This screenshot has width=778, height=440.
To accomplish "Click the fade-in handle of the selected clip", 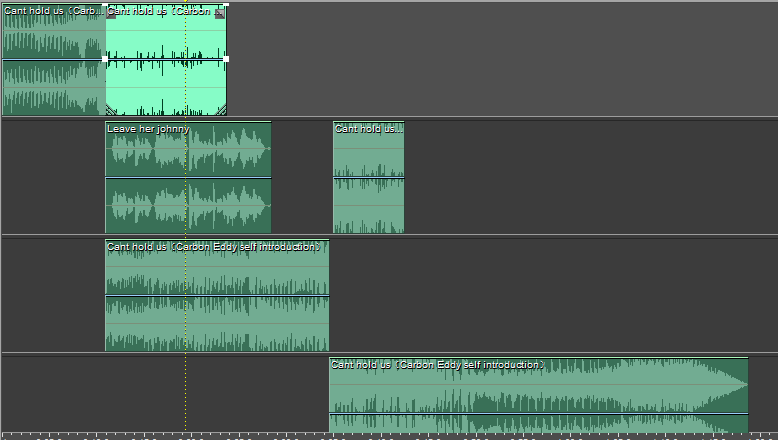I will click(111, 14).
